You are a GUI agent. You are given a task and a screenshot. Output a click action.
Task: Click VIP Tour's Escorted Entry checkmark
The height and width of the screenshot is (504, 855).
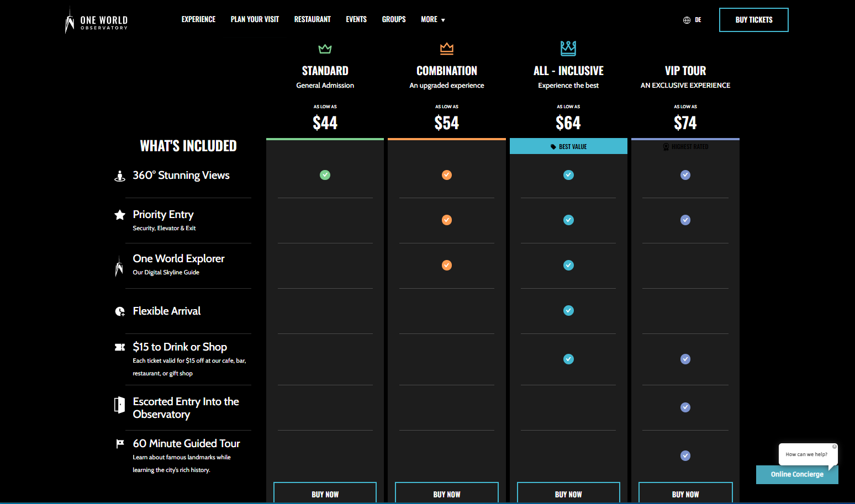pos(685,407)
